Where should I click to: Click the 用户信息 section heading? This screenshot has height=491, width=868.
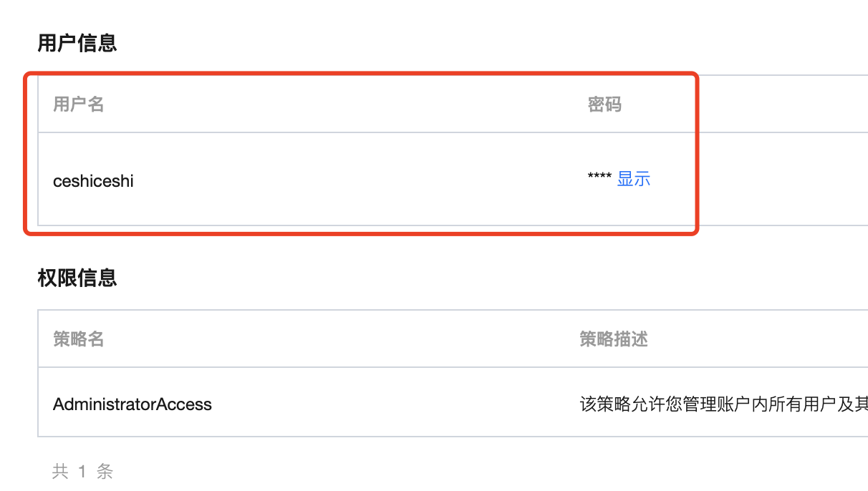77,44
